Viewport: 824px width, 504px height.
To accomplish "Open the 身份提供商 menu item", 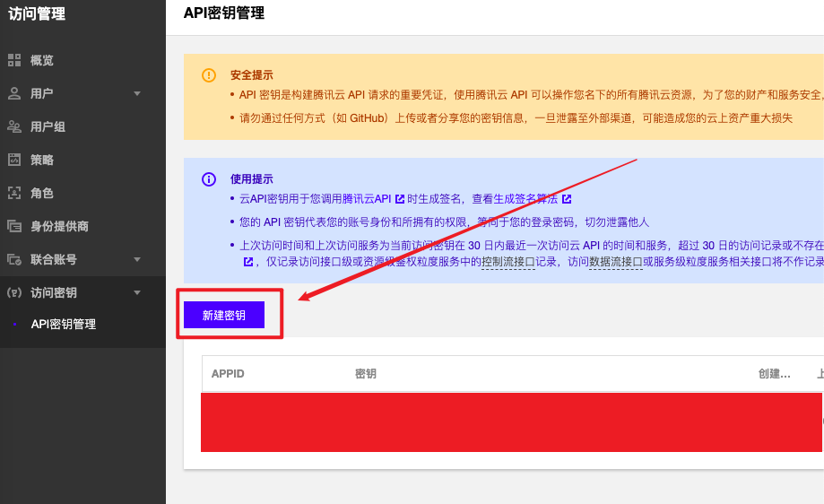I will pos(59,226).
